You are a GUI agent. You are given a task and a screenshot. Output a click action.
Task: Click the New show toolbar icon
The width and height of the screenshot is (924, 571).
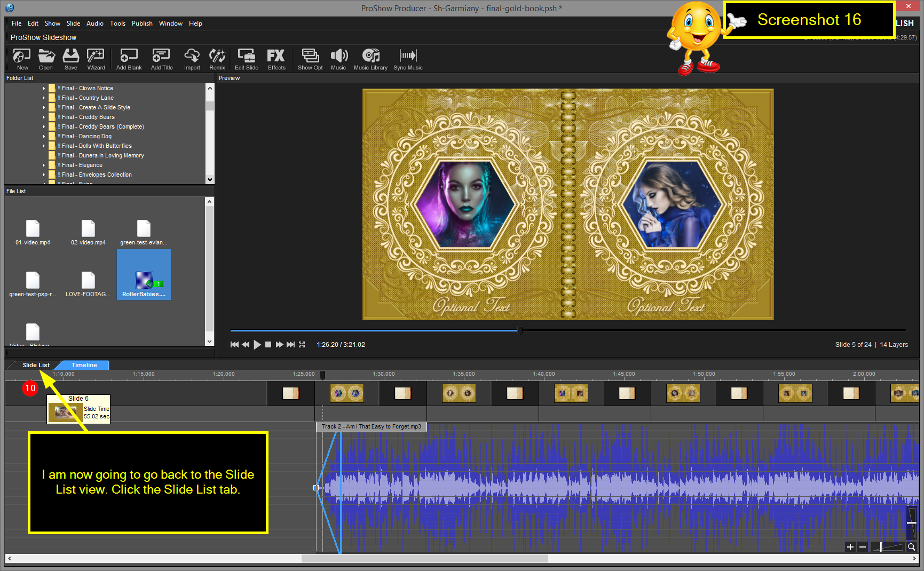click(22, 59)
